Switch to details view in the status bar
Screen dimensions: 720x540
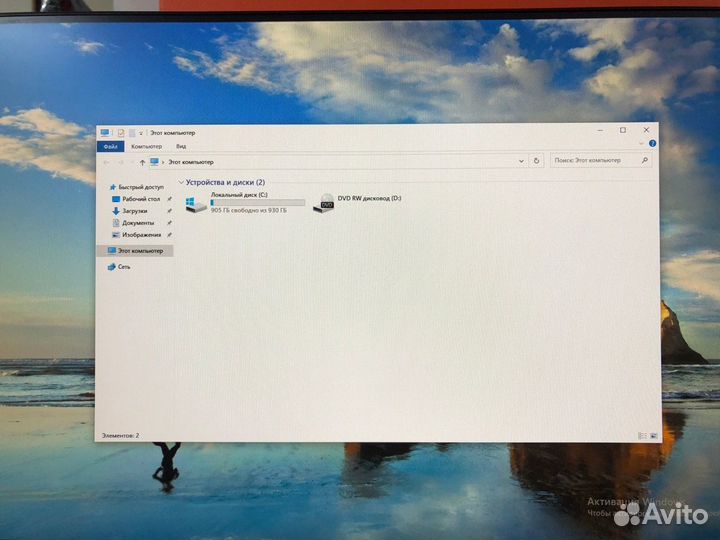click(642, 436)
